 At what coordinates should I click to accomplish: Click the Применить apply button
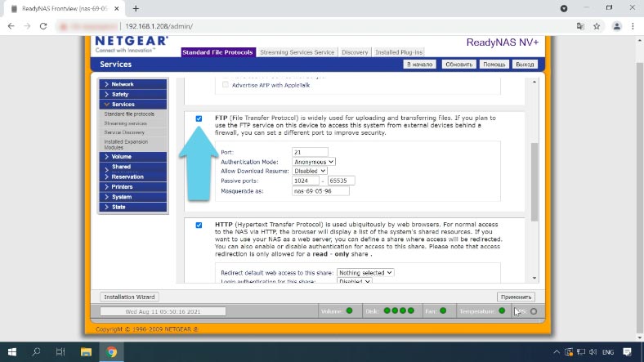(x=516, y=297)
